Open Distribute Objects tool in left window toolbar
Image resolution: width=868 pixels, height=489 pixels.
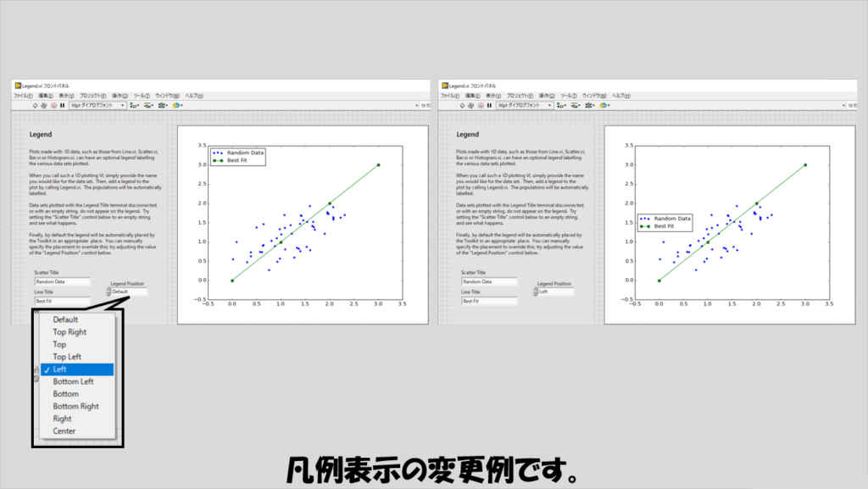[150, 106]
